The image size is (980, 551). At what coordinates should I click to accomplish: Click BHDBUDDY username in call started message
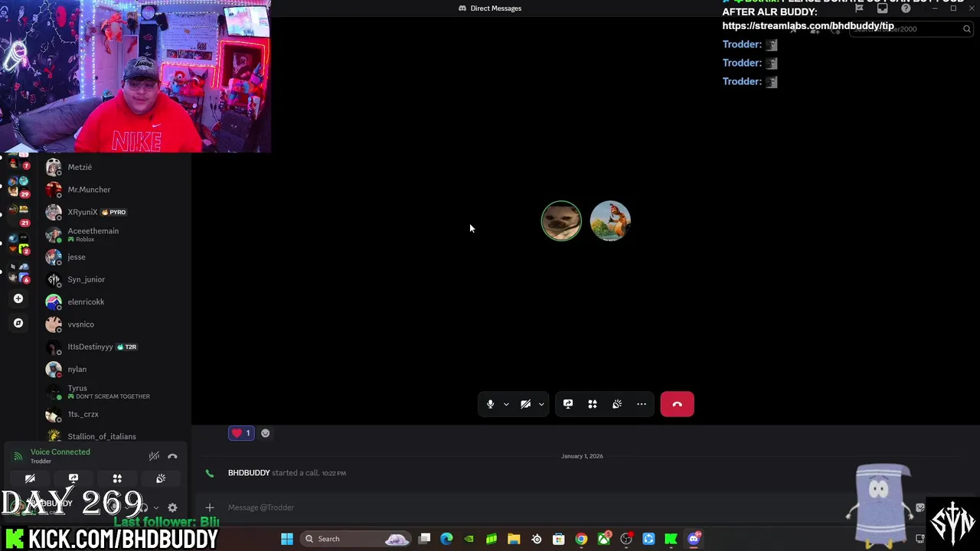tap(249, 473)
